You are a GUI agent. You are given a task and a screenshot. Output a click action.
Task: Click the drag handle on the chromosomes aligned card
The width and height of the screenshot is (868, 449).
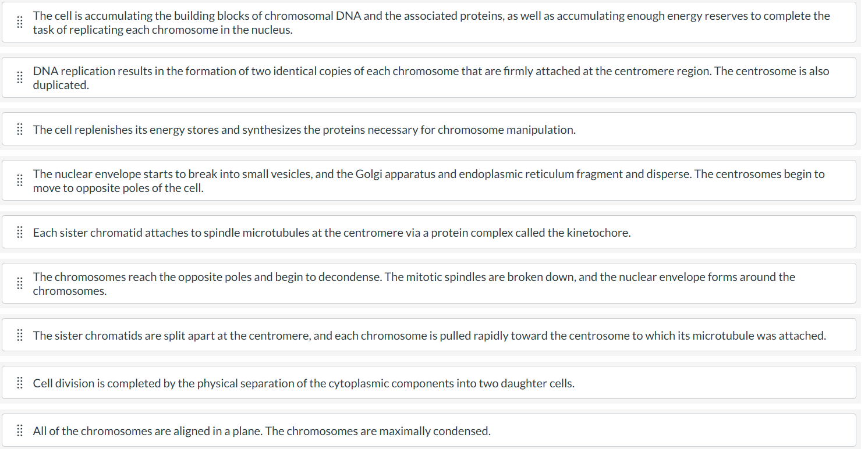19,430
